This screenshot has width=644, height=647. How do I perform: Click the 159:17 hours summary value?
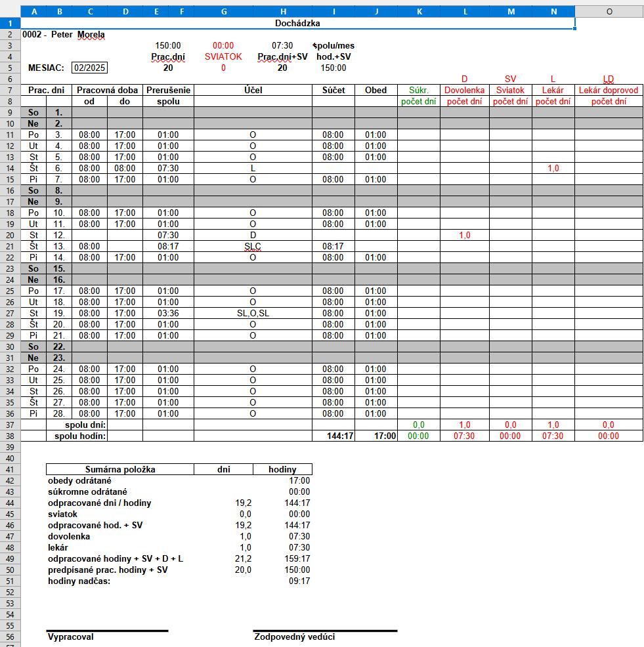pos(299,558)
